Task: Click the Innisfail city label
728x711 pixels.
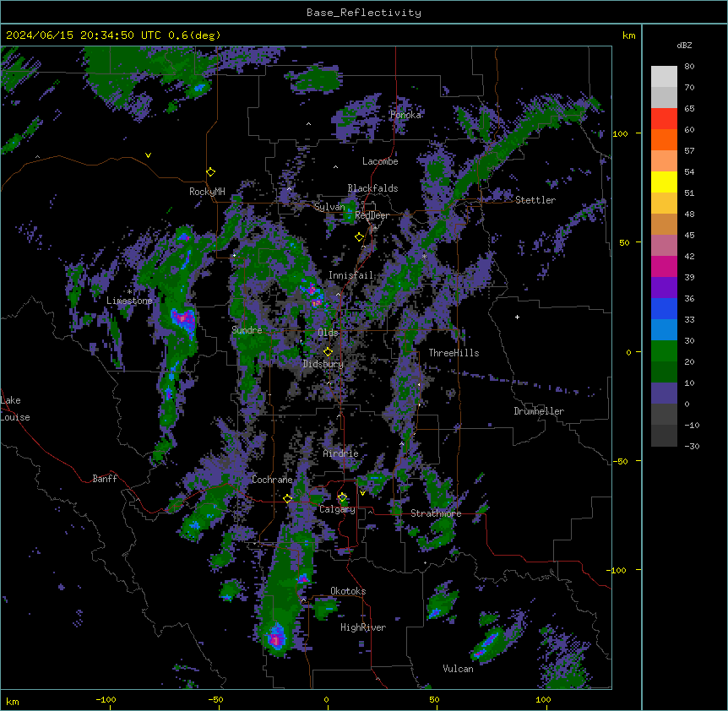Action: [350, 275]
